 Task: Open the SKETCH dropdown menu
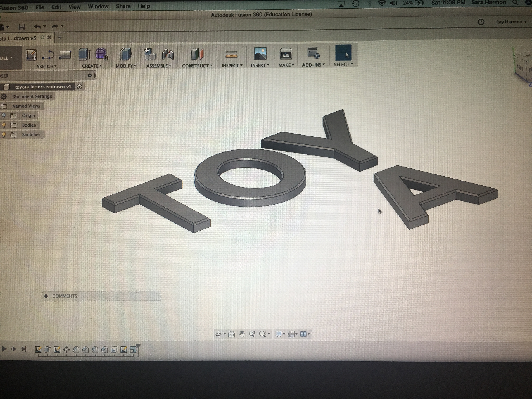click(47, 66)
